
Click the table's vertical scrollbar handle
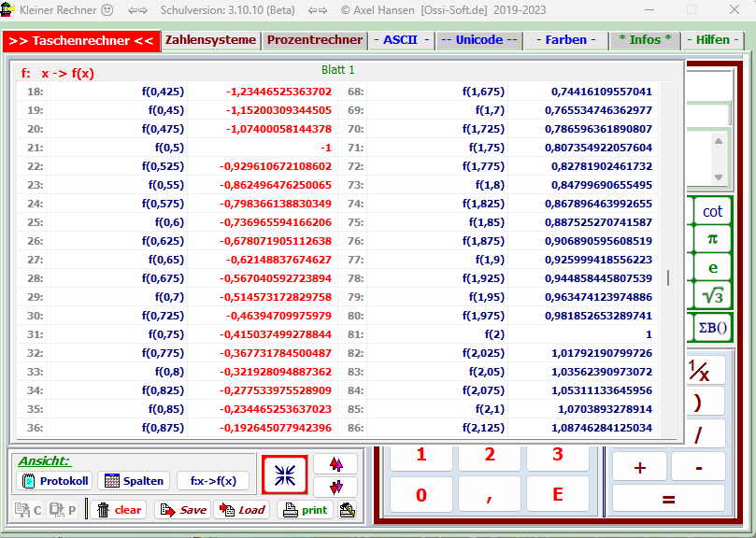(x=667, y=277)
